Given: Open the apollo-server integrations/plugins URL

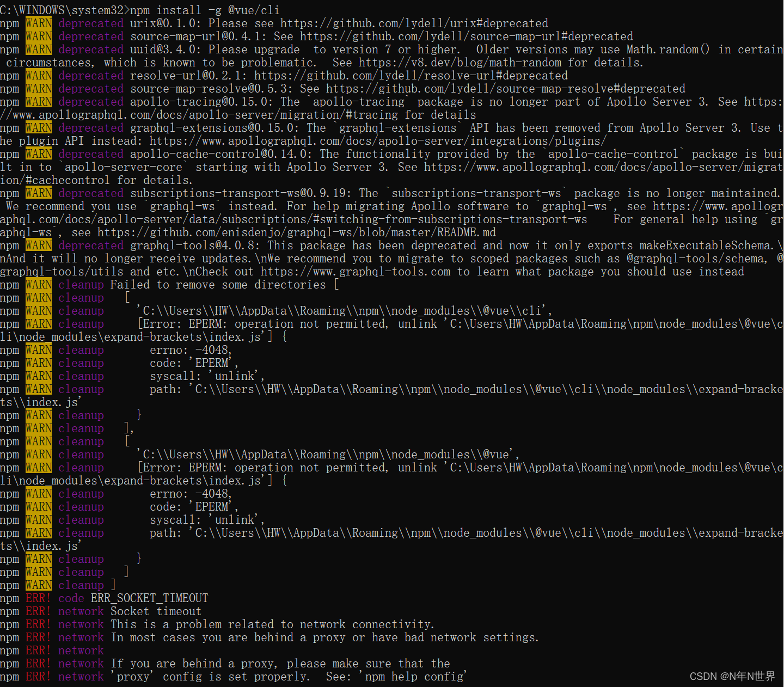Looking at the screenshot, I should 378,141.
